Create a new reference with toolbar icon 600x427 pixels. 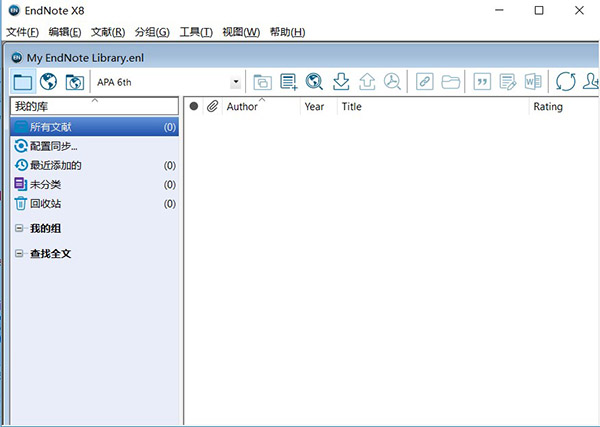(x=289, y=82)
